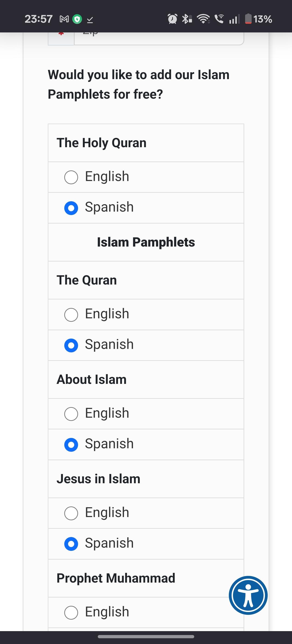The image size is (292, 644).
Task: Choose Spanish for The Quran pamphlet
Action: (71, 345)
